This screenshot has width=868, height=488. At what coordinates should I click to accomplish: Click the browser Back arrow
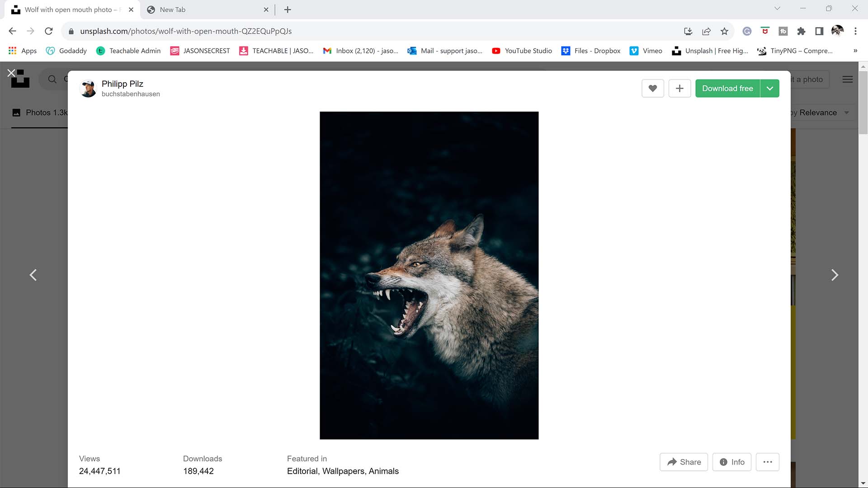13,31
